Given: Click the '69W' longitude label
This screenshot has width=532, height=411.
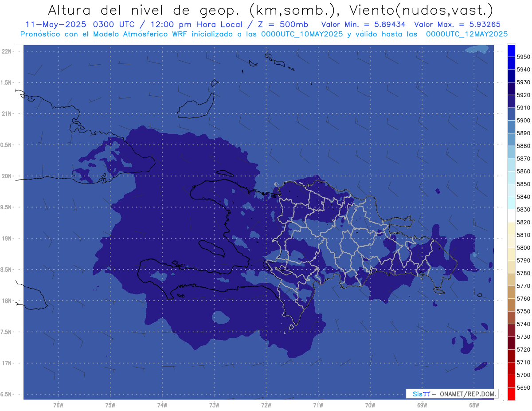Looking at the screenshot, I should (422, 405).
